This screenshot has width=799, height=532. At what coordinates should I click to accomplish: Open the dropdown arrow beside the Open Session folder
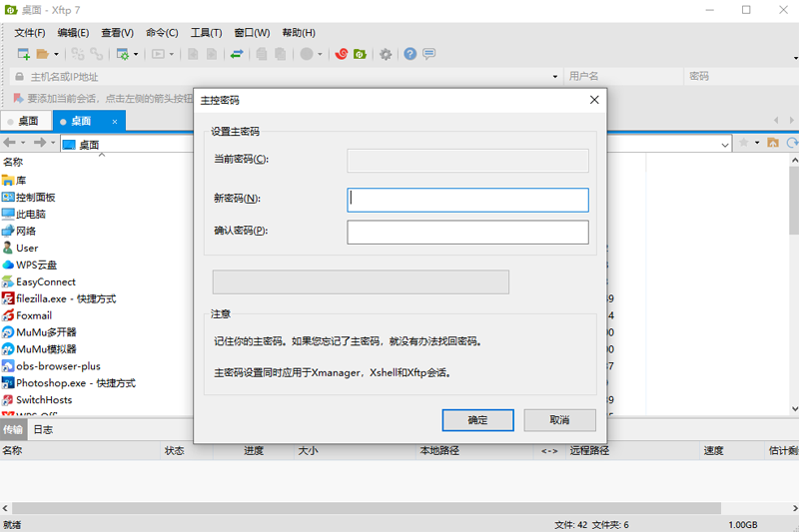[x=56, y=54]
